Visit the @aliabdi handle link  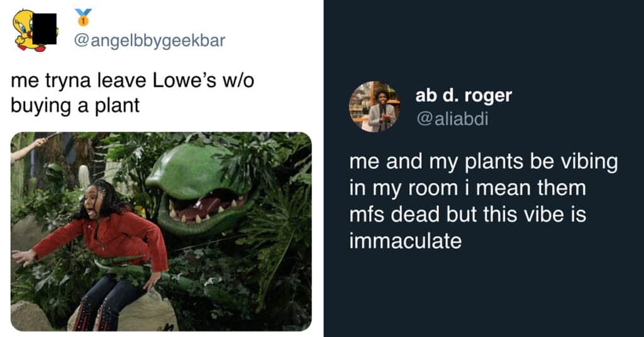452,119
